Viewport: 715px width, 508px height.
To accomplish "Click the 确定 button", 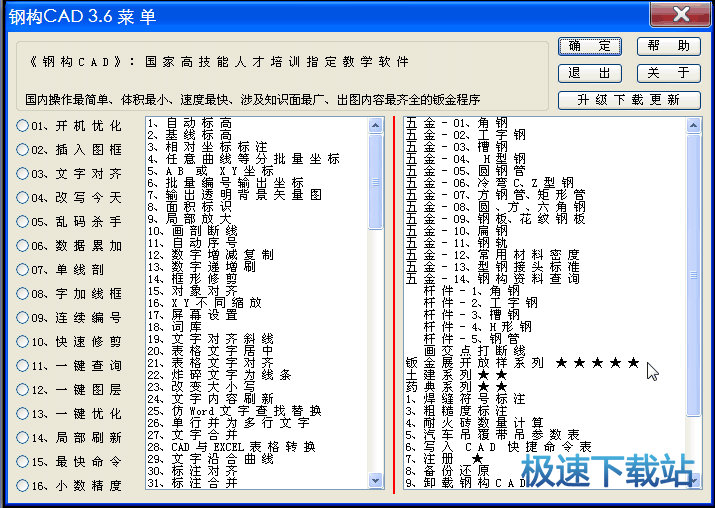I will tap(590, 46).
